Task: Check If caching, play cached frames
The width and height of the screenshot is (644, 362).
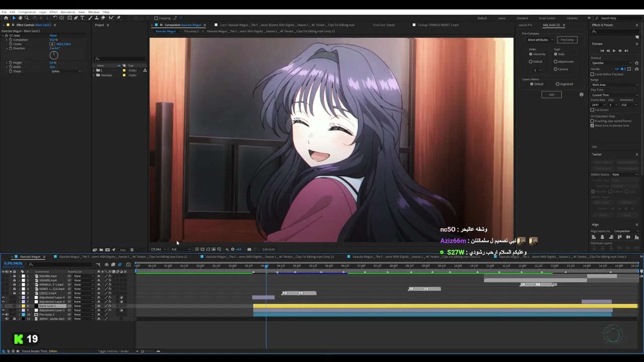Action: click(592, 121)
